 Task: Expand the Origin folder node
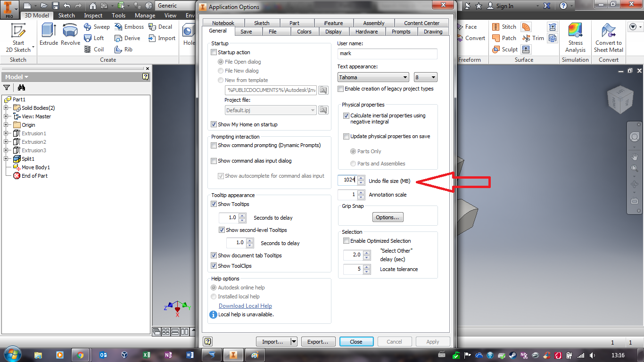click(6, 125)
